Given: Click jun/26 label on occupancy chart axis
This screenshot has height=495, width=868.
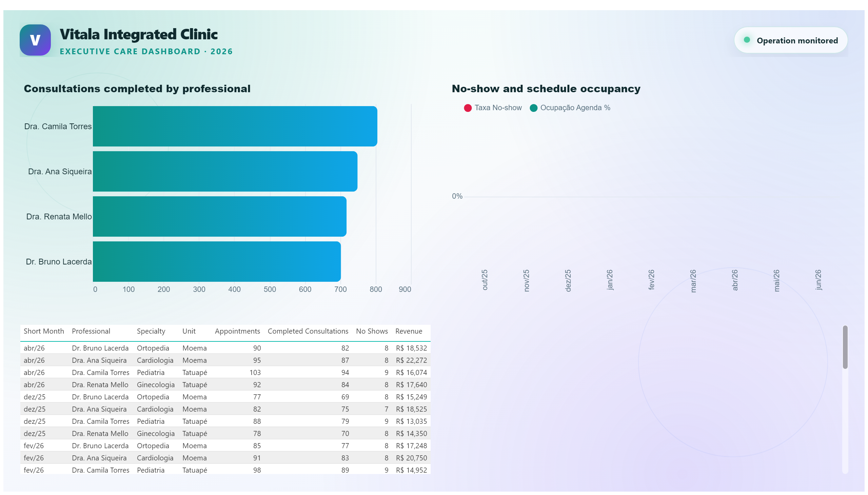Looking at the screenshot, I should pyautogui.click(x=818, y=280).
